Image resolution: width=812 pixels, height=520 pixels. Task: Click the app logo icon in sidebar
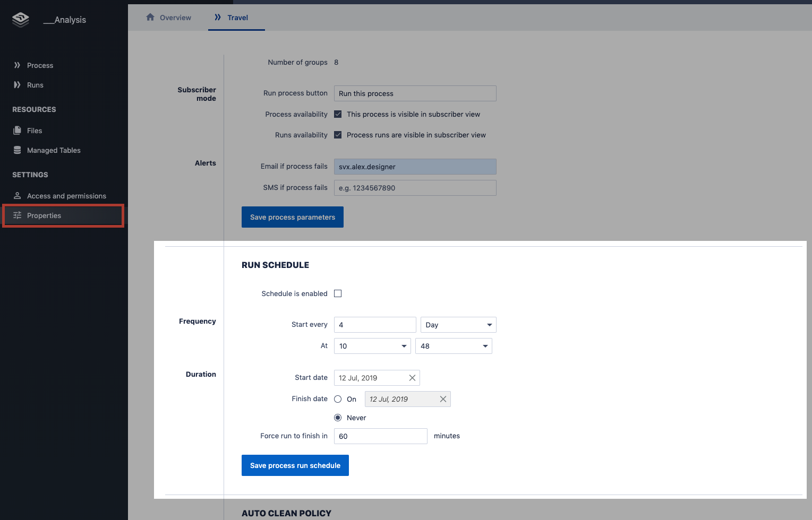tap(21, 20)
